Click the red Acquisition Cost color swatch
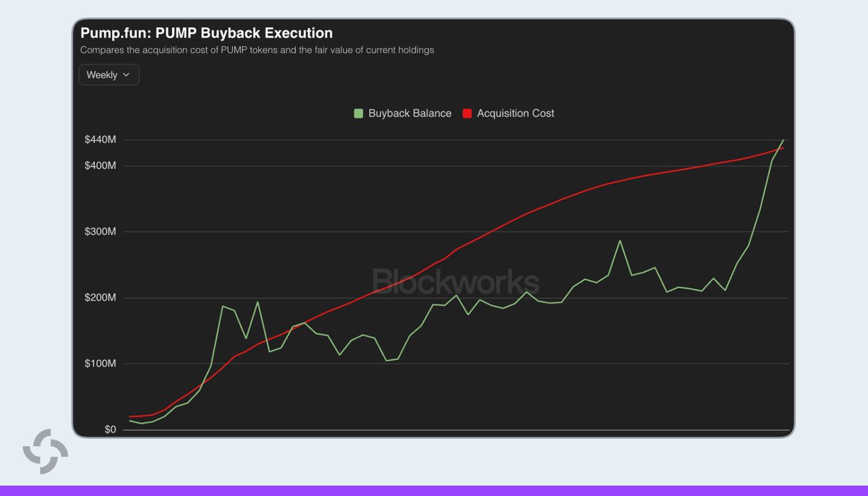The width and height of the screenshot is (868, 496). point(467,114)
